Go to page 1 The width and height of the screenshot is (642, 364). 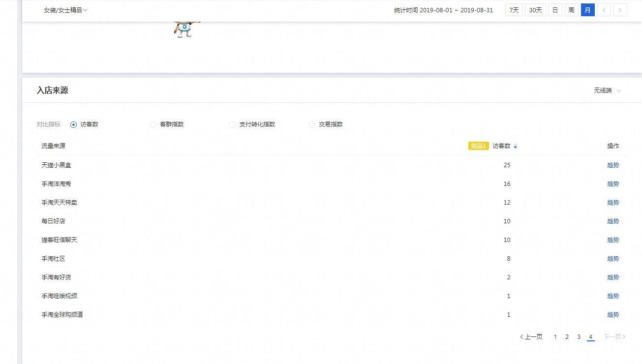click(555, 337)
